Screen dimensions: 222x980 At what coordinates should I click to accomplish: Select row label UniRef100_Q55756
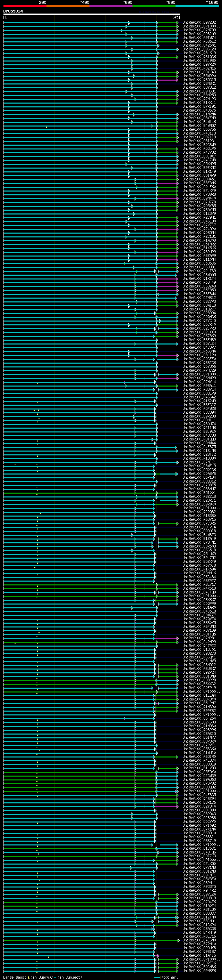click(199, 129)
